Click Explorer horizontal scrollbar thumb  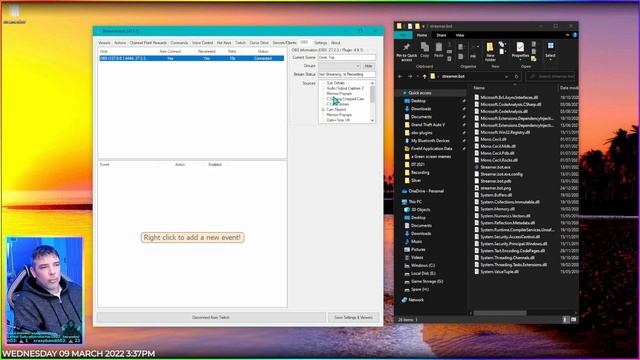[500, 313]
